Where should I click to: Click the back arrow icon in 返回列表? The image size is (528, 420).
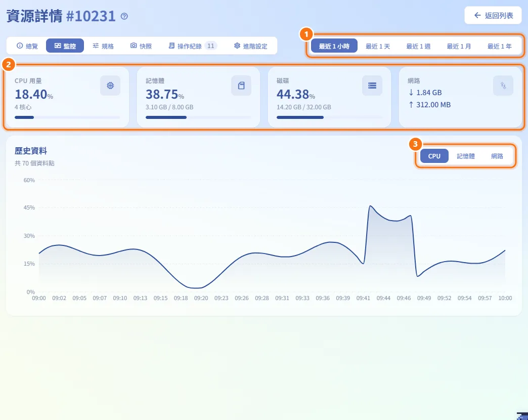(x=477, y=15)
